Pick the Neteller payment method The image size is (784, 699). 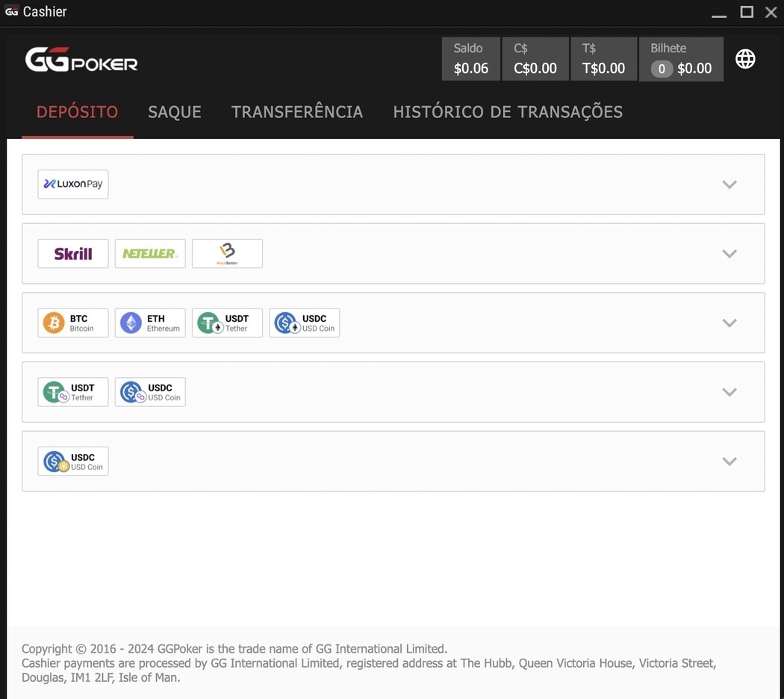(x=150, y=254)
